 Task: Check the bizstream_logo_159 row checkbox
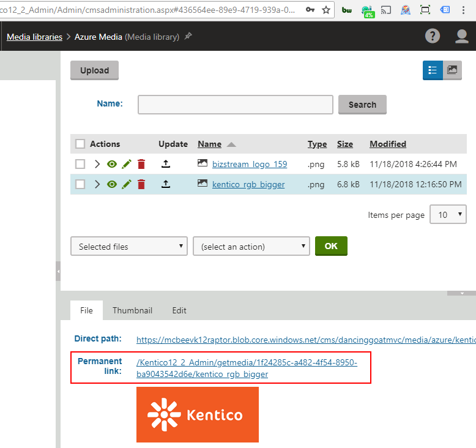tap(80, 164)
